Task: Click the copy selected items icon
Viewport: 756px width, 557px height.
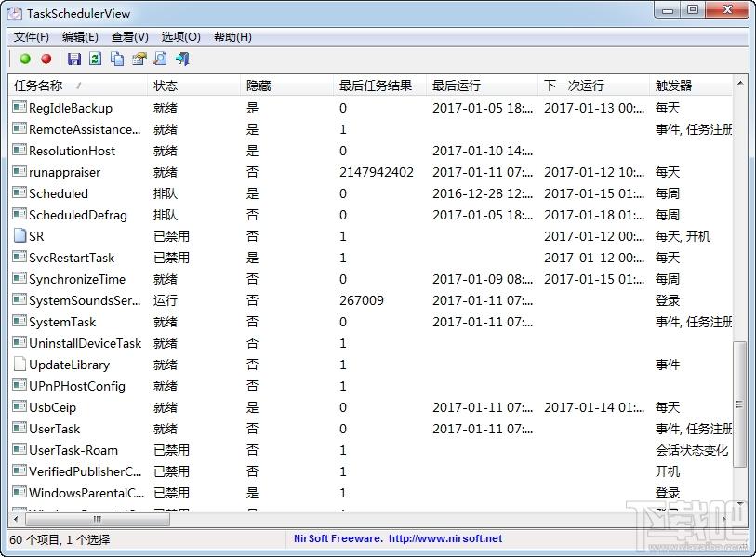Action: tap(117, 59)
